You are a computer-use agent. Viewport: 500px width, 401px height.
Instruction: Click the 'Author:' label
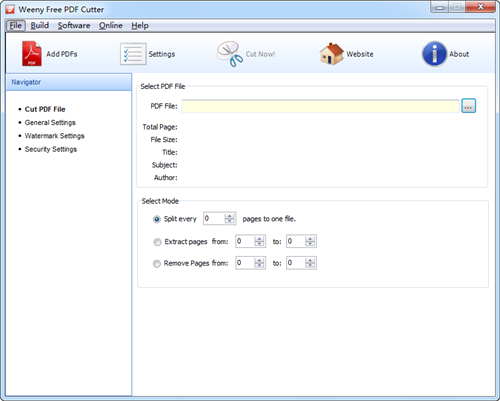(166, 178)
